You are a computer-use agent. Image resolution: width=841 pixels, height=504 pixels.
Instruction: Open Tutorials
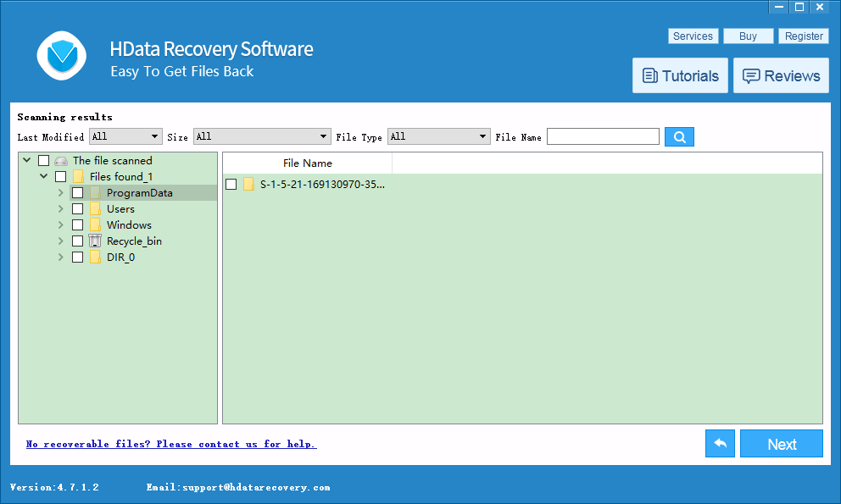[x=680, y=75]
